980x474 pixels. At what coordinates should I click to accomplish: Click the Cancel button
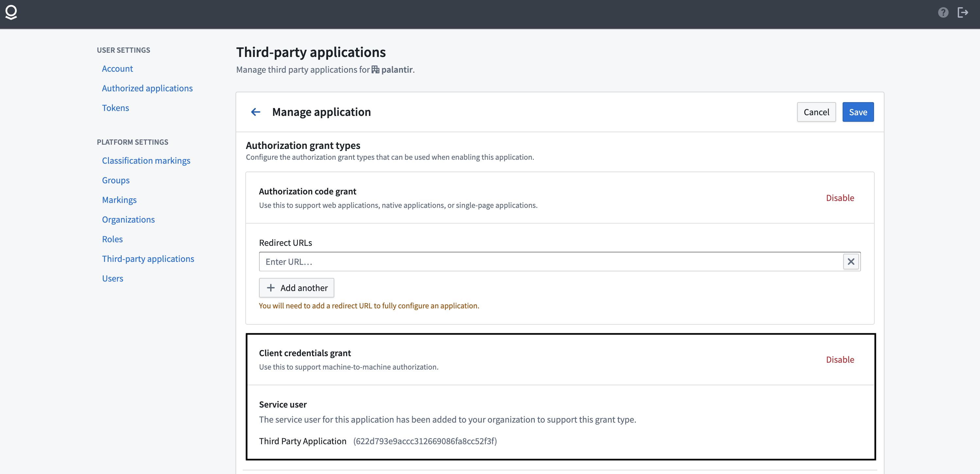pyautogui.click(x=816, y=112)
